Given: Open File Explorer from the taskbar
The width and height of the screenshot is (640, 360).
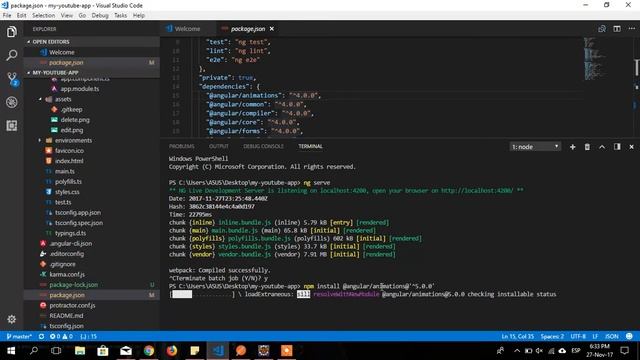Looking at the screenshot, I should [80, 351].
